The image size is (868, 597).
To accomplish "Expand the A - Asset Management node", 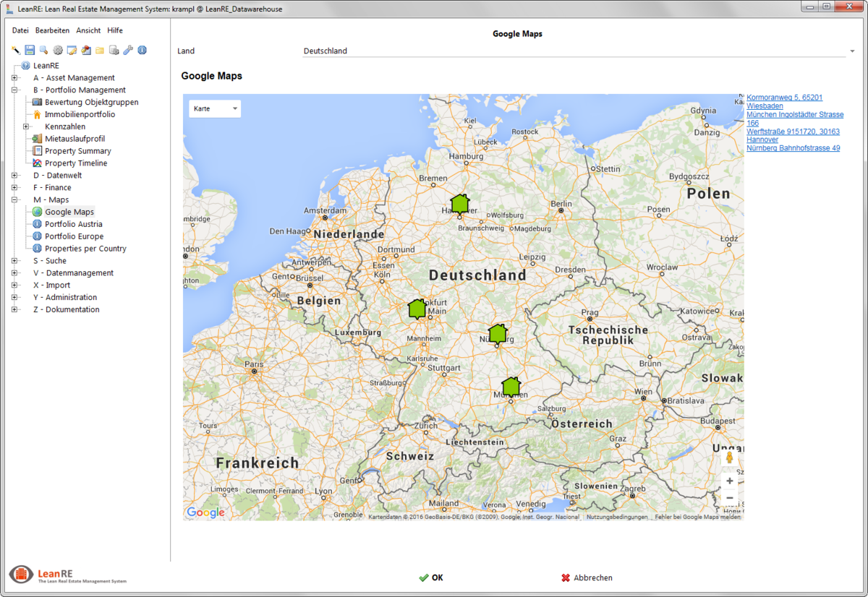I will pos(14,78).
